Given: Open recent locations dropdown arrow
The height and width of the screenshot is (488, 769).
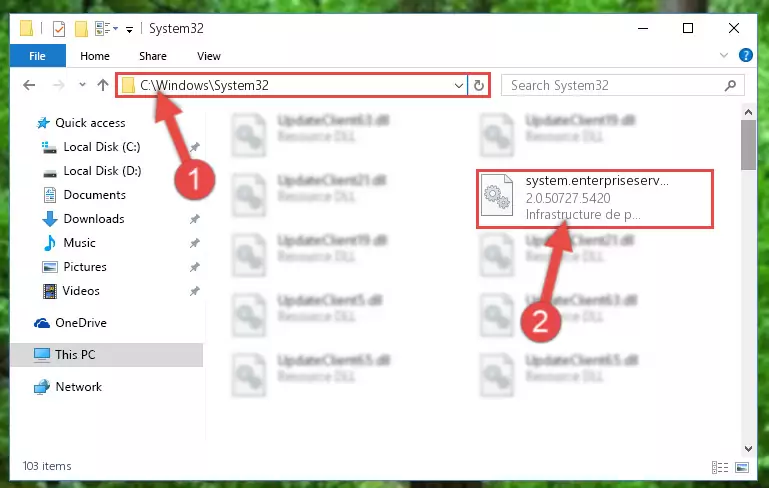Looking at the screenshot, I should tap(82, 85).
